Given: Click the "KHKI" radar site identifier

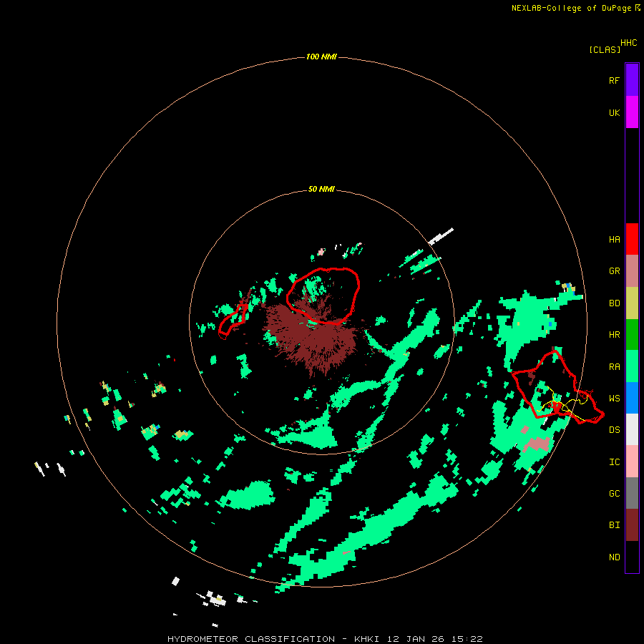Looking at the screenshot, I should (366, 639).
